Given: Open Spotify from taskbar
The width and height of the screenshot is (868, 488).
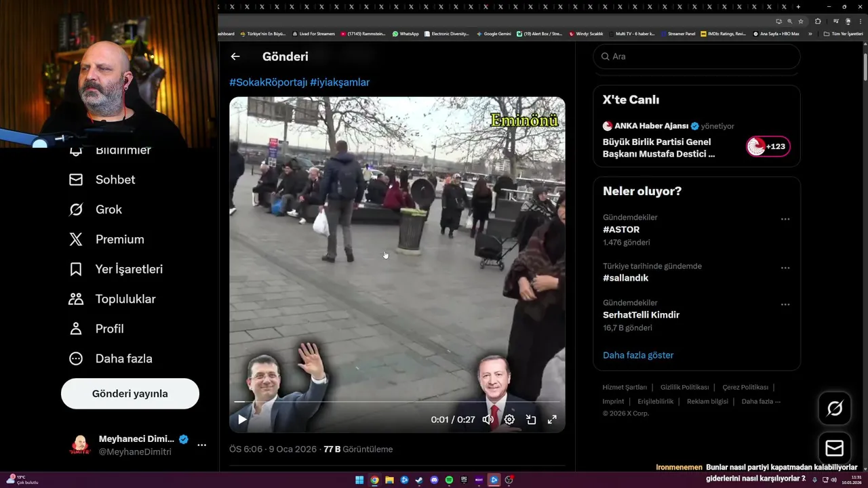Looking at the screenshot, I should click(450, 481).
